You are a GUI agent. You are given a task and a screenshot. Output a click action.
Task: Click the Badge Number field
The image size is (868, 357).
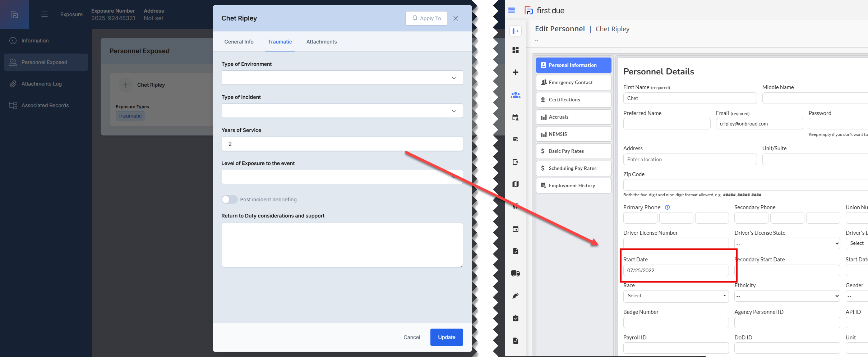pyautogui.click(x=676, y=322)
